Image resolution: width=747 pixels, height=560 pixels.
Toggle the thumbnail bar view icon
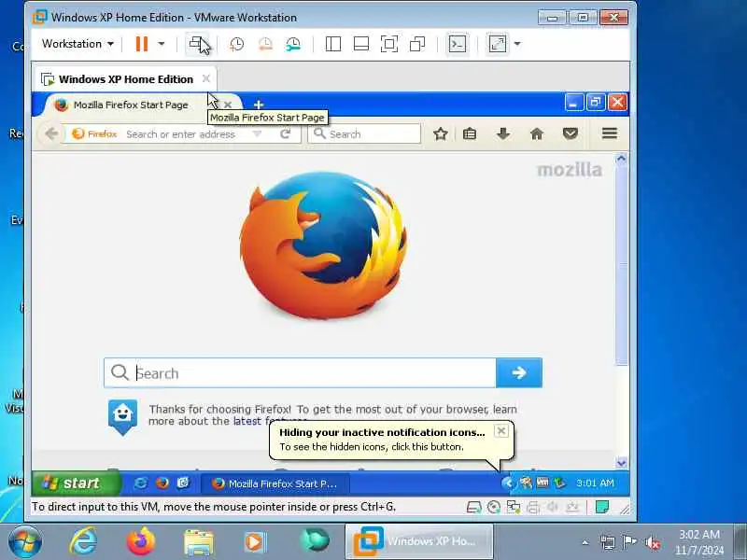361,44
